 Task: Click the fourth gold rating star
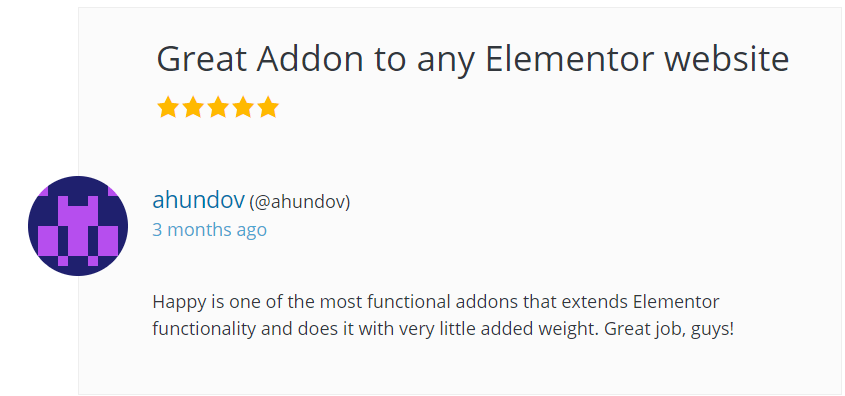tap(243, 107)
